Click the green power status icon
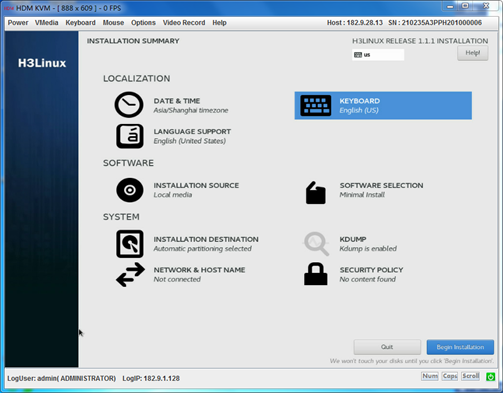This screenshot has height=393, width=503. point(490,377)
